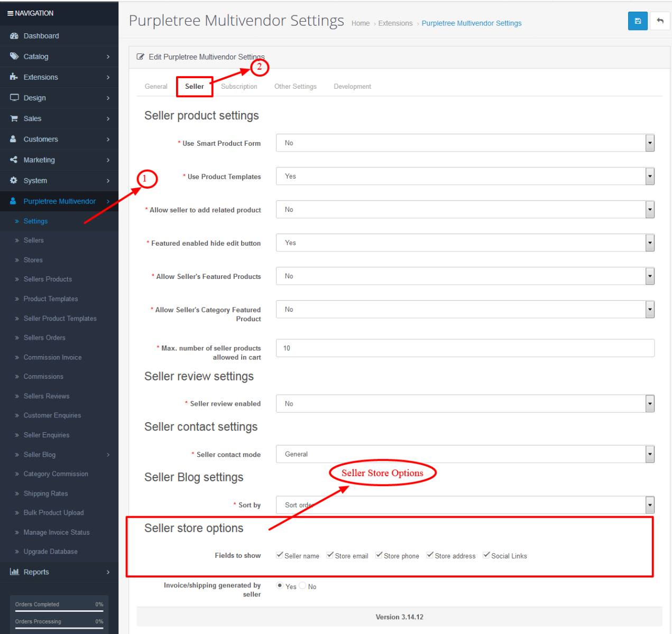Open Allow seller to add related product dropdown
672x634 pixels.
coord(465,209)
